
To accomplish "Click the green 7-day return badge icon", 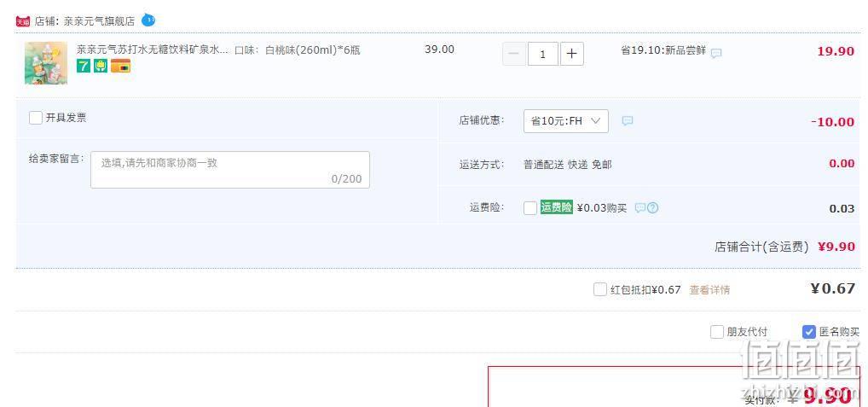I will (84, 67).
